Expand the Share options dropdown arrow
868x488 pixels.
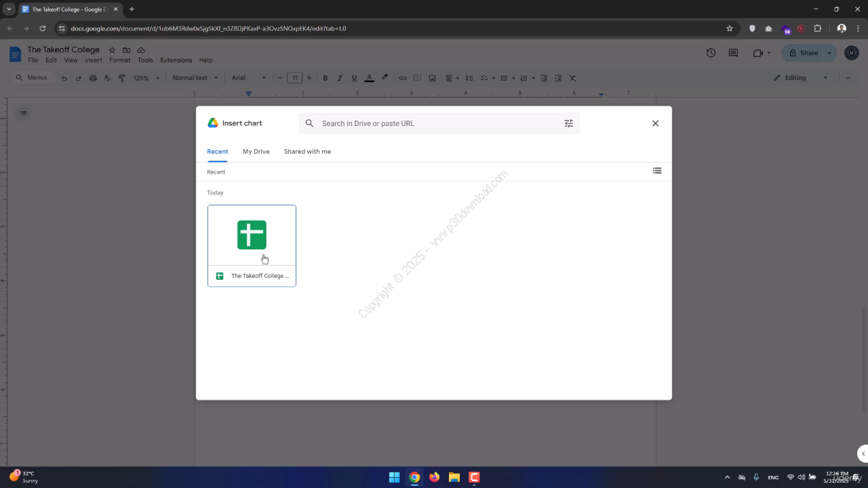[x=829, y=53]
